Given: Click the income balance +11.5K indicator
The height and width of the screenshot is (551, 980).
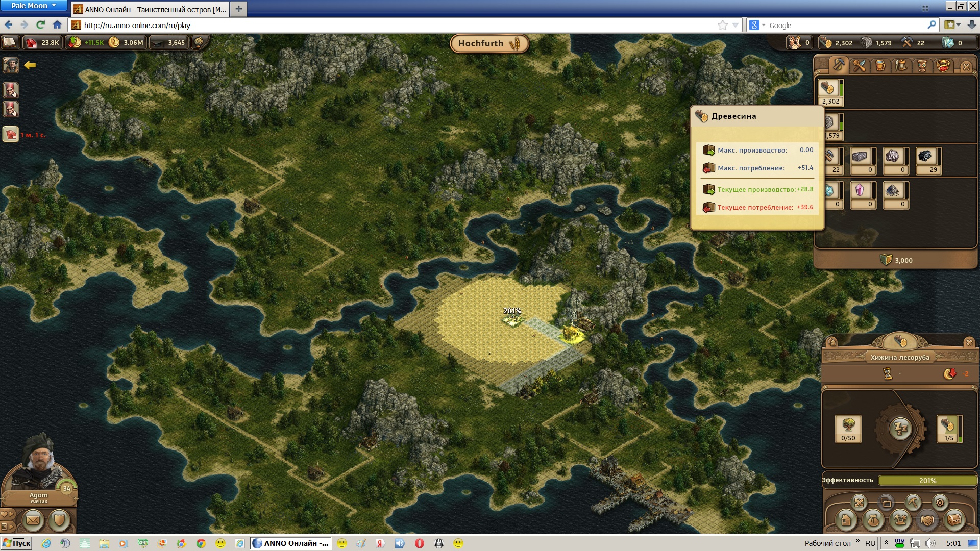Looking at the screenshot, I should click(x=86, y=42).
